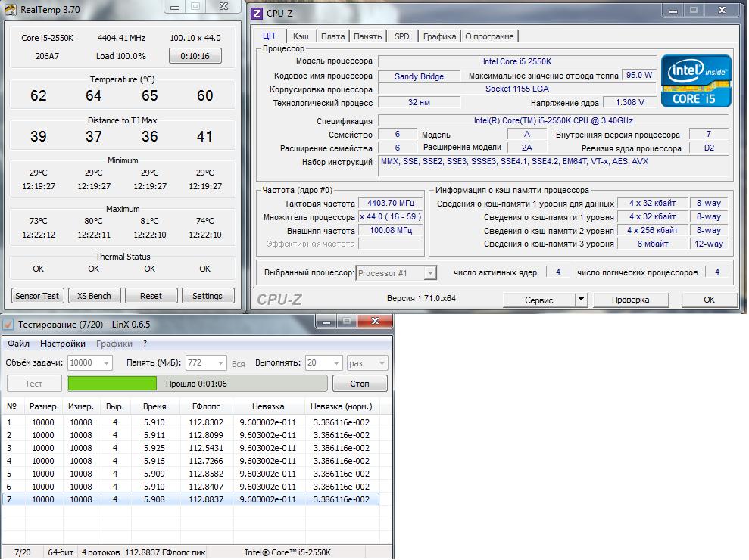Switch to the SPD tab
The width and height of the screenshot is (749, 560).
(401, 36)
